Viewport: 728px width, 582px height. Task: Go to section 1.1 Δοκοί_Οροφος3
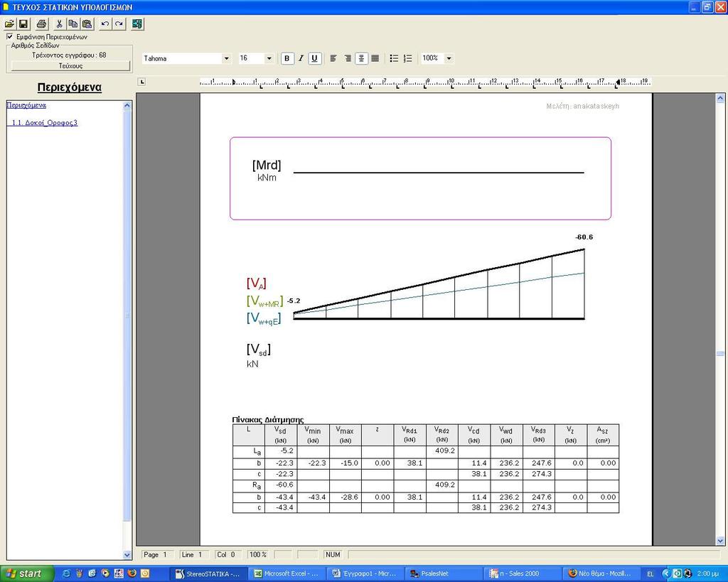coord(45,123)
